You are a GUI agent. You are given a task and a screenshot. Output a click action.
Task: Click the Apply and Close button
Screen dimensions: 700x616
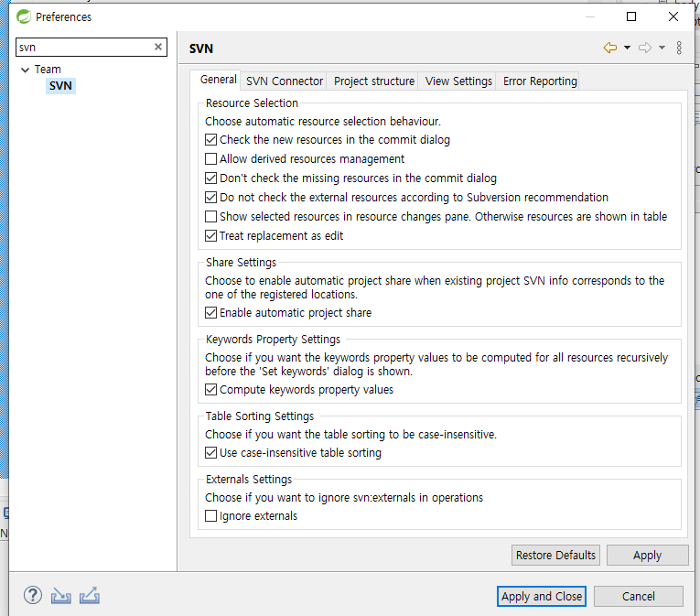point(542,597)
